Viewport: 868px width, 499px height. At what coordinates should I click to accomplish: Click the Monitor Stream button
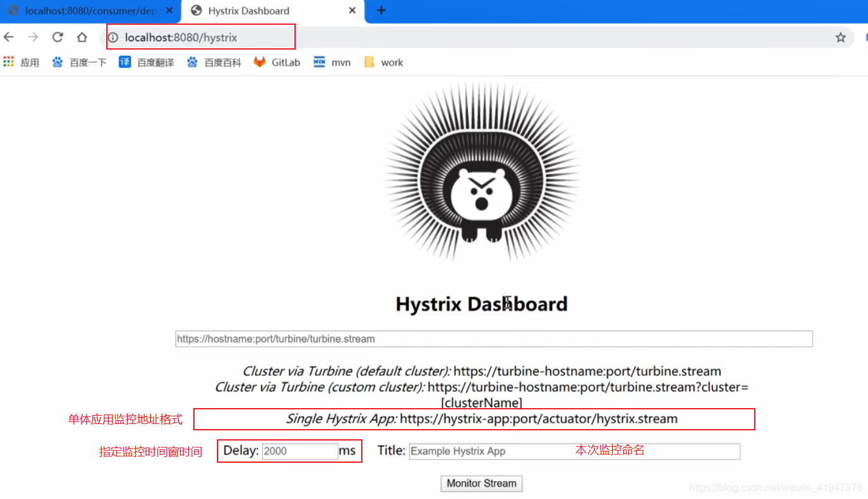[x=481, y=484]
